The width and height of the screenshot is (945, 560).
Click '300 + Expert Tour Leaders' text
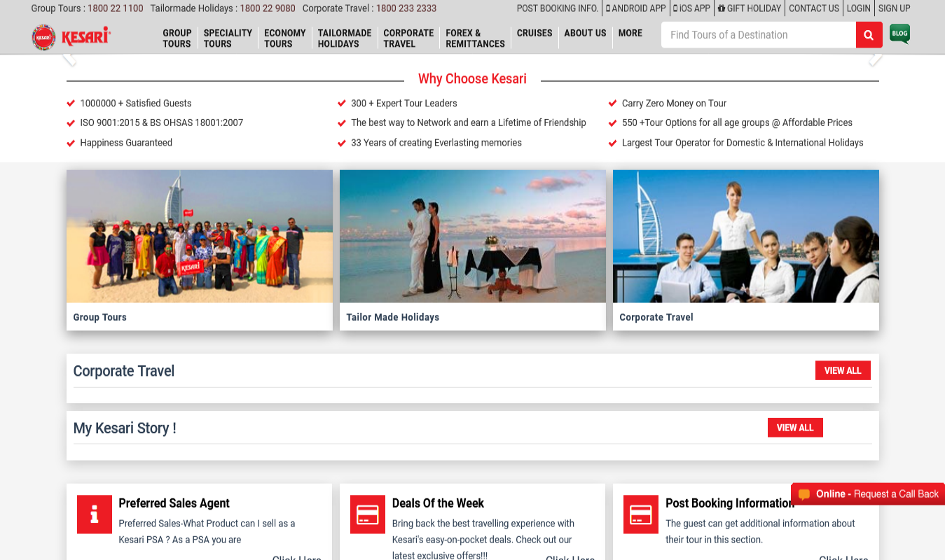[404, 103]
